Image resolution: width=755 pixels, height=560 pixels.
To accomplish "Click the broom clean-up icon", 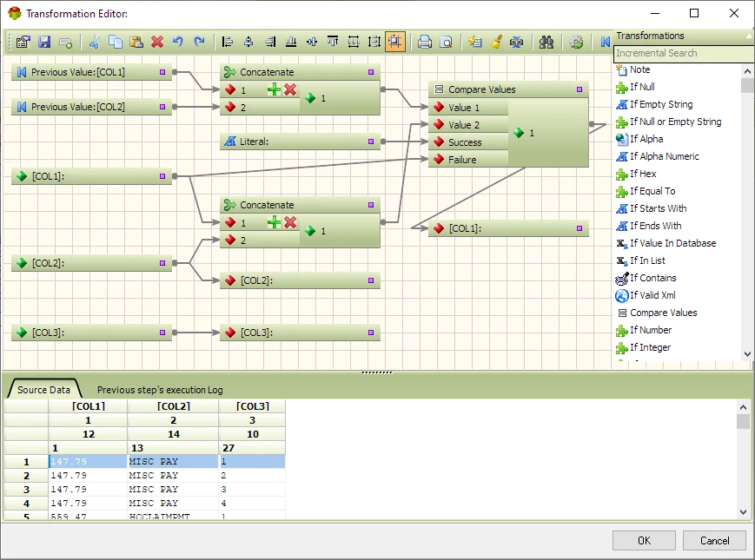I will tap(496, 42).
